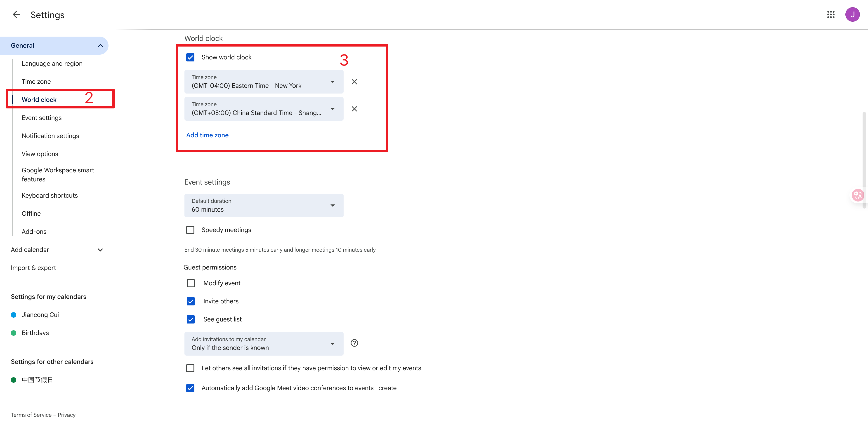Open the Default duration dropdown
Screen dimensions: 868x422
(264, 205)
